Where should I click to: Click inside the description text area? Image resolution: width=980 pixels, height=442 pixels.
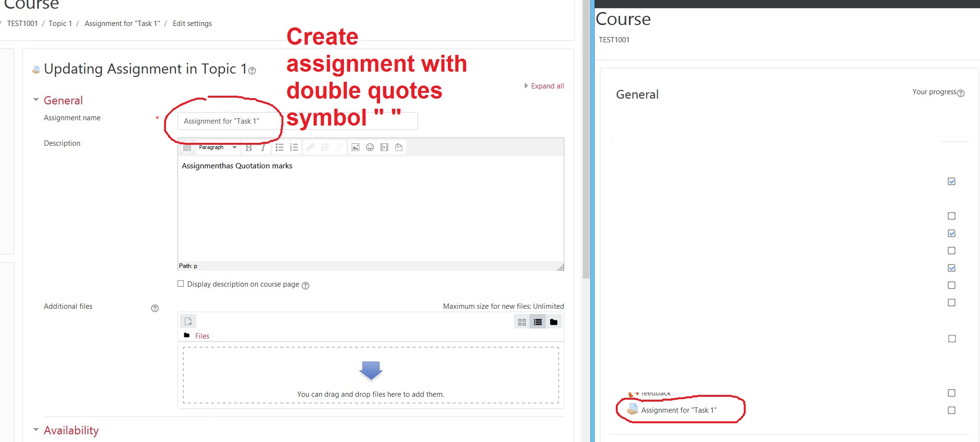coord(370,209)
